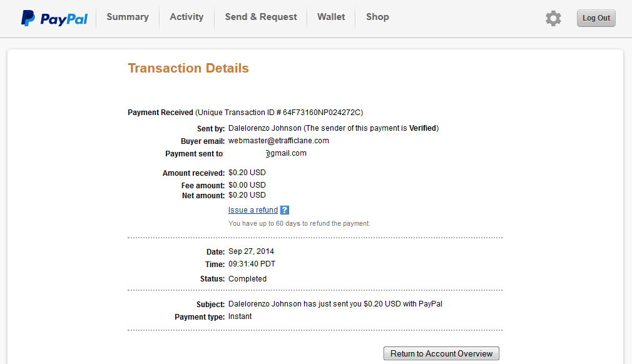
Task: Click the Log Out button
Action: (596, 18)
